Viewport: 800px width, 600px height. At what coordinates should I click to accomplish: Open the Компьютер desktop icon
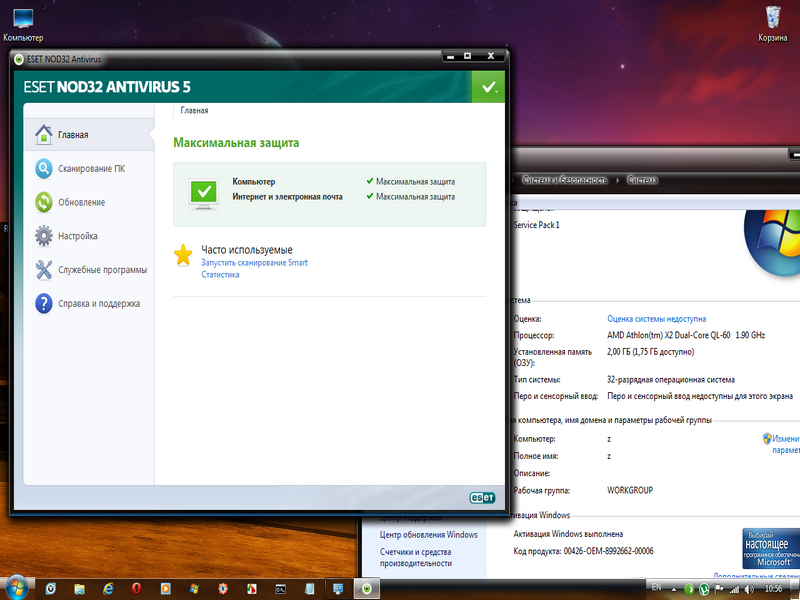23,26
